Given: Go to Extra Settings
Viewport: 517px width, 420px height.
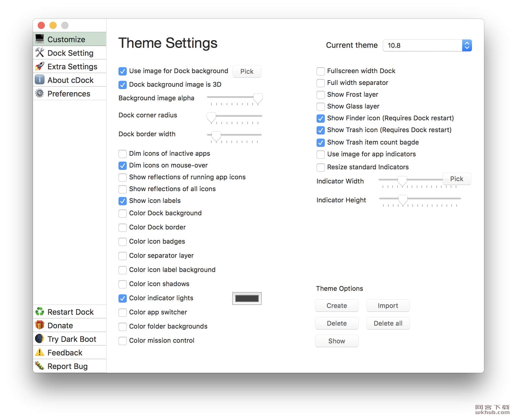Looking at the screenshot, I should tap(70, 66).
